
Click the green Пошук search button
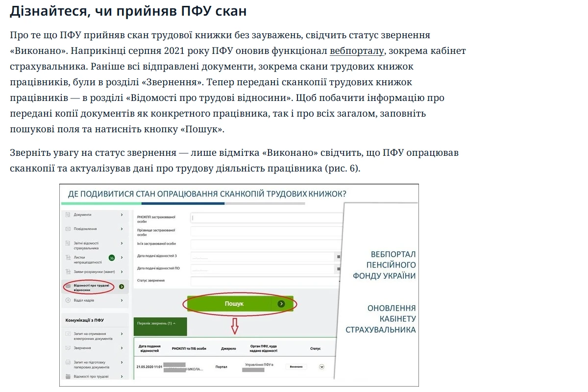[240, 304]
